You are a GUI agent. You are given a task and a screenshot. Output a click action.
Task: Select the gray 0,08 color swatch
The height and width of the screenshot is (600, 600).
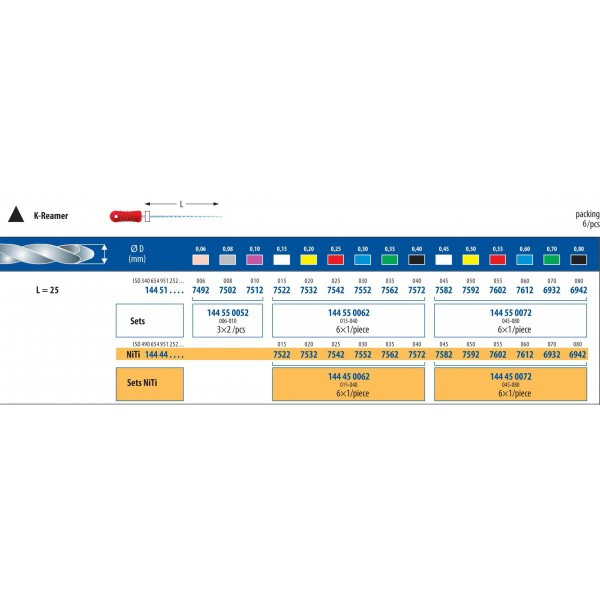[x=228, y=260]
